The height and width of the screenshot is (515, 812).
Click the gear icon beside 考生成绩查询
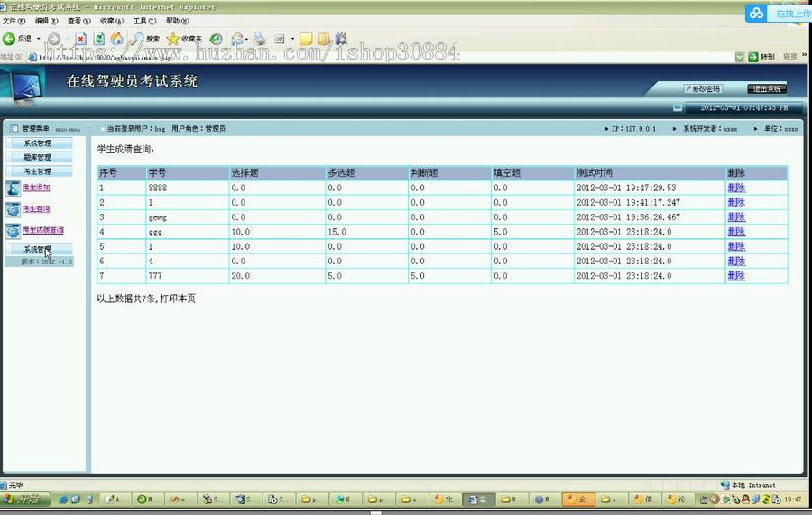(13, 231)
